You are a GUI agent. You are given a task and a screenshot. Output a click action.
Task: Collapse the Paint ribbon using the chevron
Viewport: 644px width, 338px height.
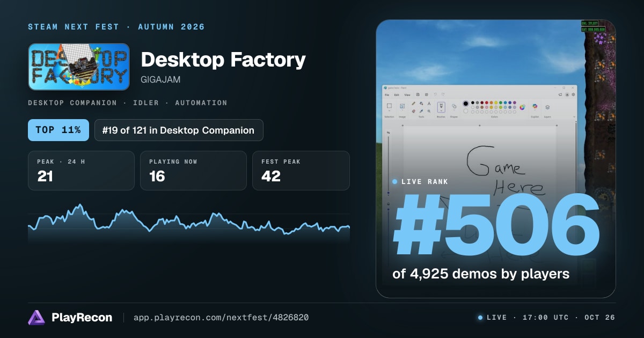[574, 117]
